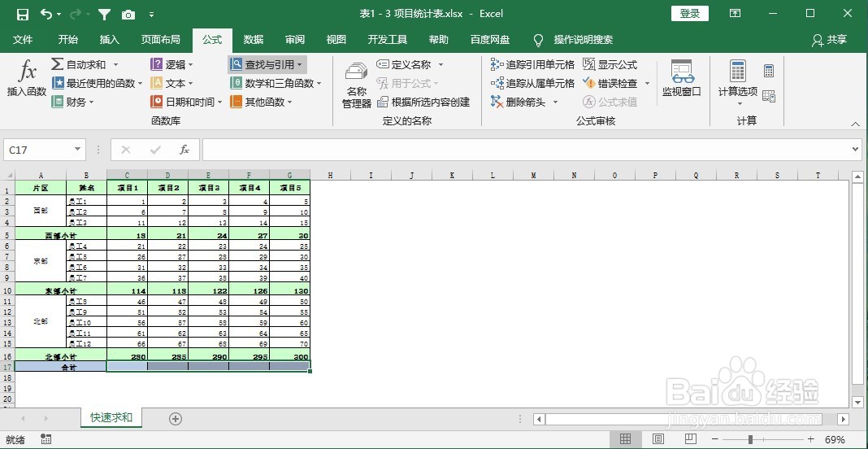The image size is (868, 449).
Task: Click the vertical scrollbar down arrow
Action: click(x=857, y=402)
